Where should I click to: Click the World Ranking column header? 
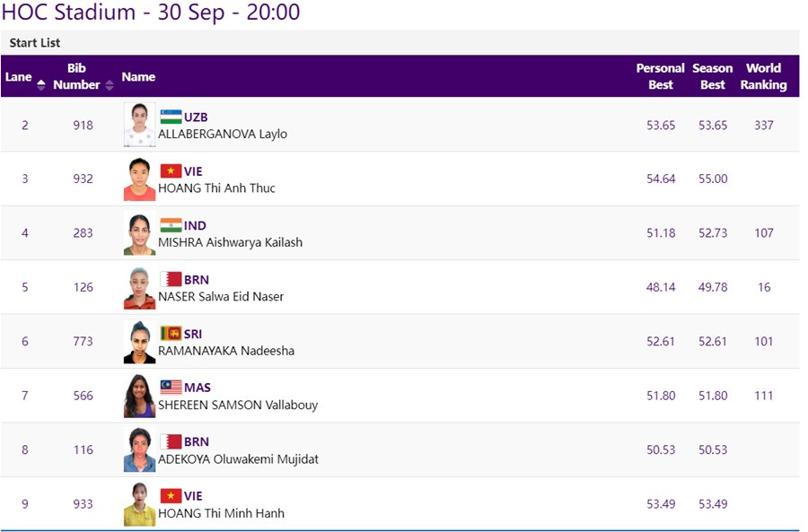[763, 76]
